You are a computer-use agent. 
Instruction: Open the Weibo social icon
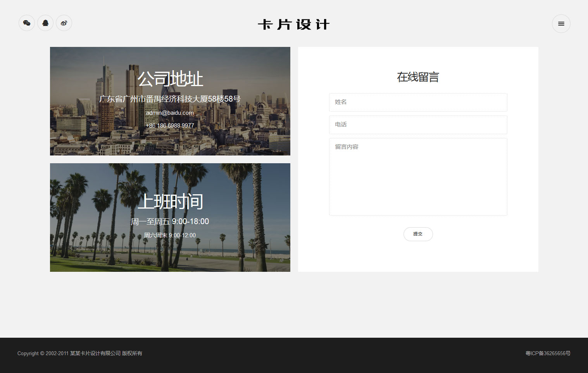[64, 23]
